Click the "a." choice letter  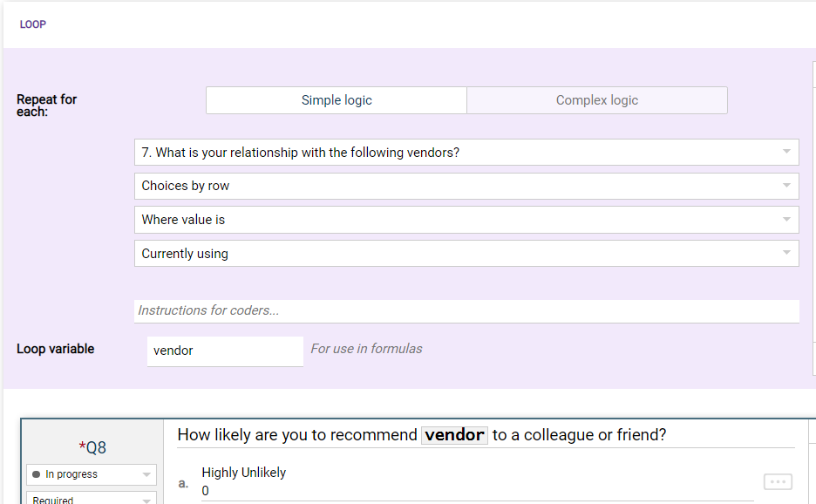coord(183,482)
